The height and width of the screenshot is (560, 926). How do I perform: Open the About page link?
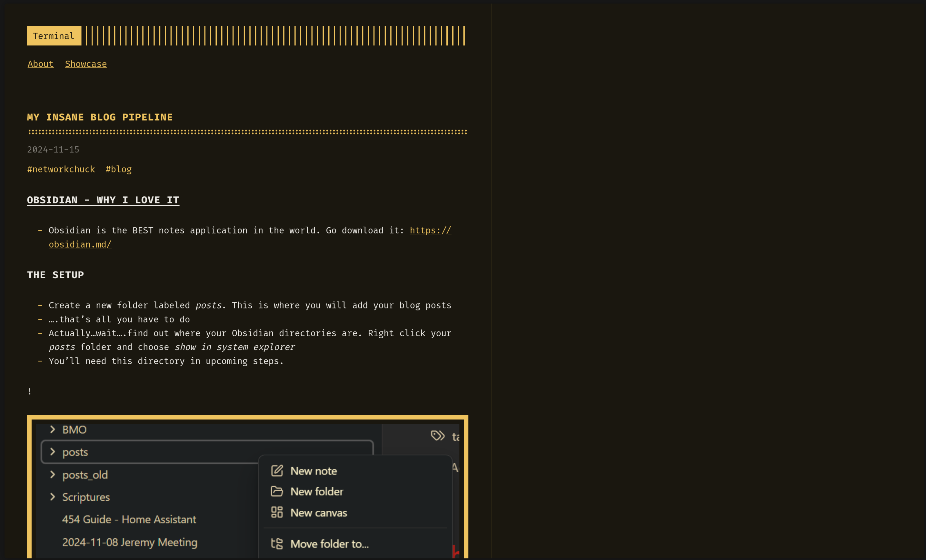pyautogui.click(x=41, y=64)
